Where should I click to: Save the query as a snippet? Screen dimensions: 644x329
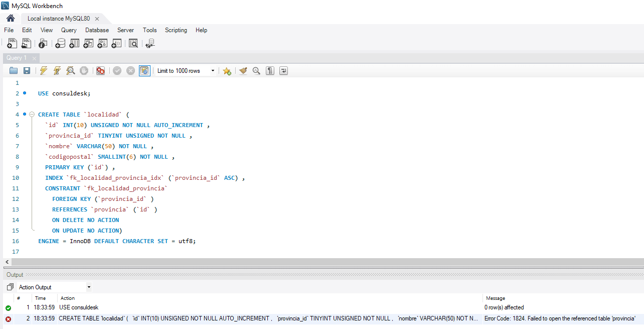click(227, 70)
